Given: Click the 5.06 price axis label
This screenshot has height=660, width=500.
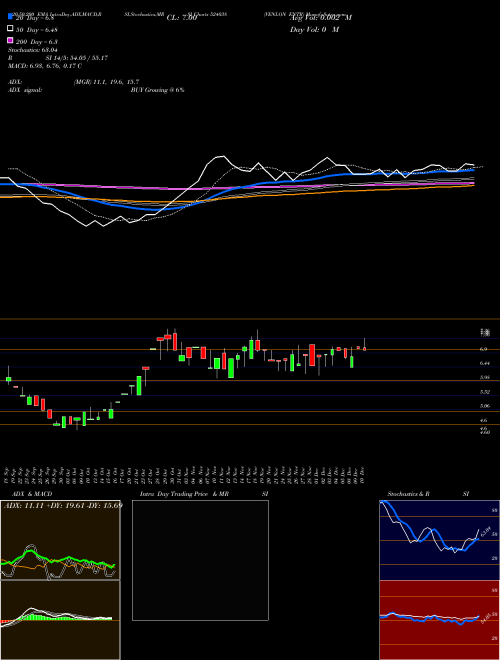Looking at the screenshot, I should [x=484, y=406].
